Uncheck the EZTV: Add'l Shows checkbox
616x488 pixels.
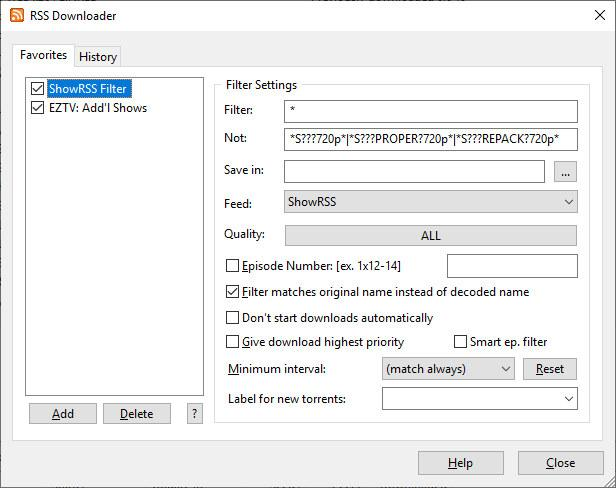(x=37, y=107)
